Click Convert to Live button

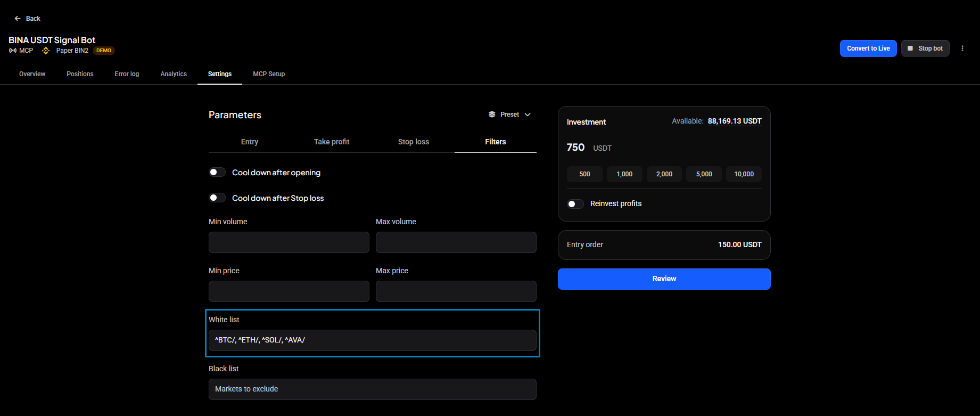tap(868, 48)
